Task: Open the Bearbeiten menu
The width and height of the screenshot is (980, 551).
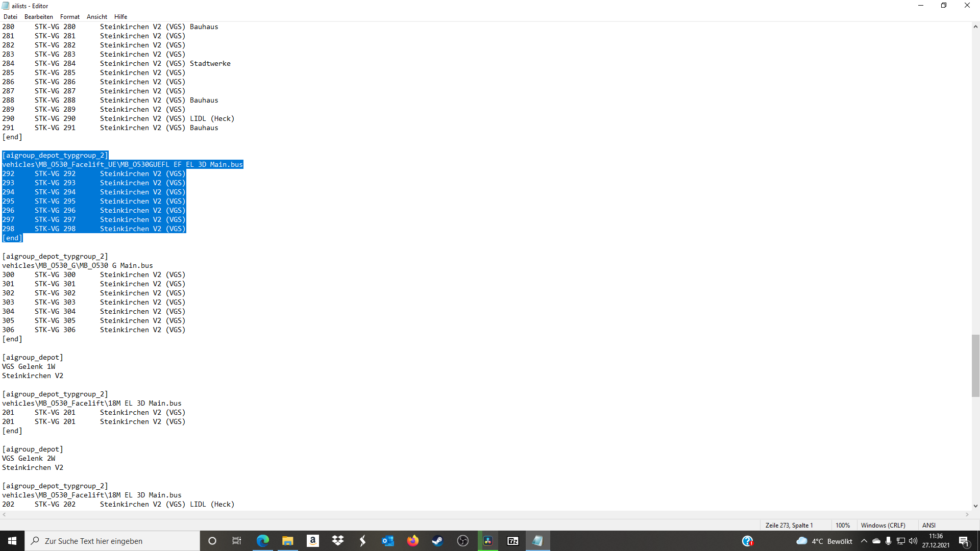Action: click(38, 17)
